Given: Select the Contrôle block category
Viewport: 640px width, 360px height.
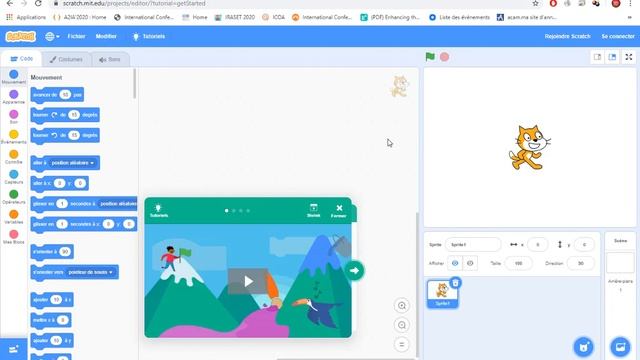Looking at the screenshot, I should (13, 157).
